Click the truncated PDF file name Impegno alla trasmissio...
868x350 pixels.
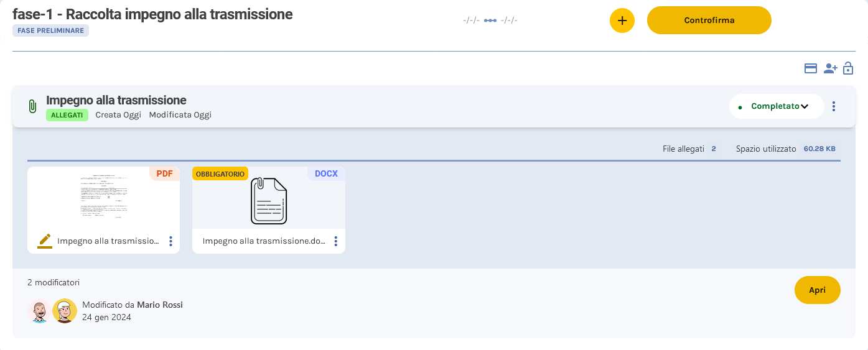[x=108, y=241]
